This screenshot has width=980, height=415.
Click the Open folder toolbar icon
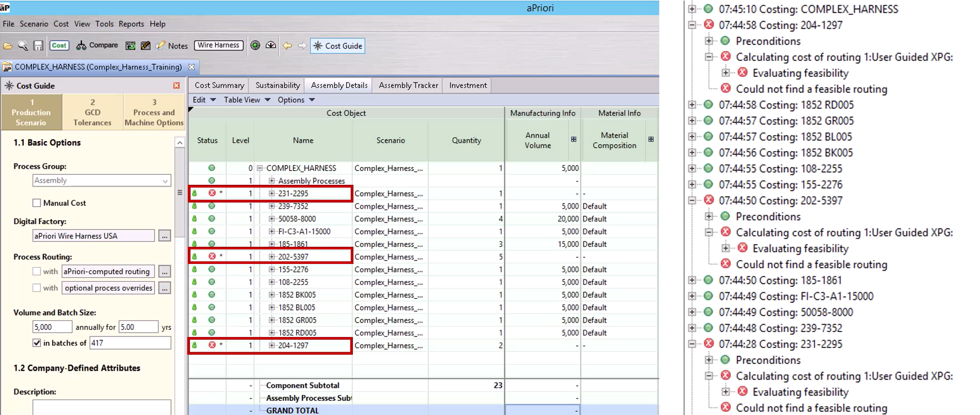8,46
